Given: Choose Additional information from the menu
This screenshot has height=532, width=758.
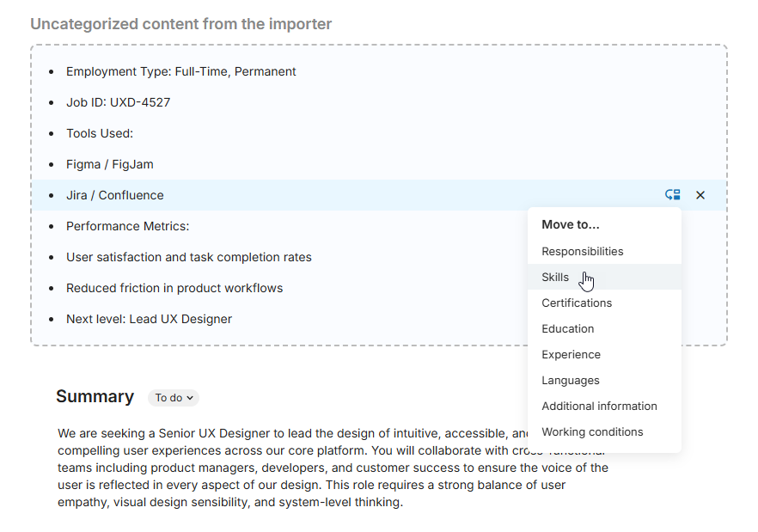Looking at the screenshot, I should [x=599, y=406].
